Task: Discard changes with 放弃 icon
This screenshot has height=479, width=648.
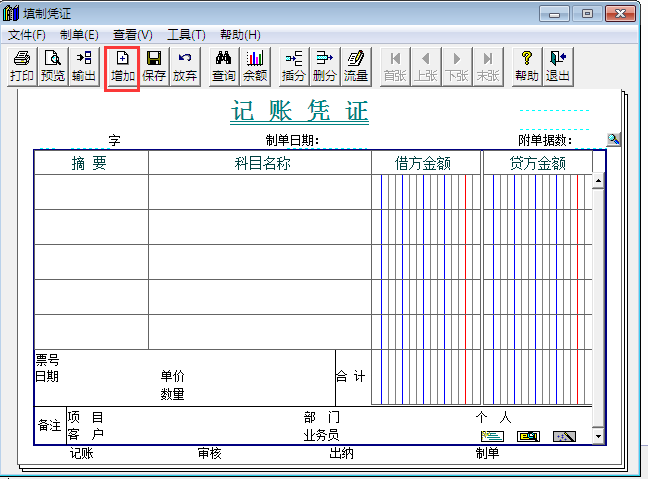Action: pyautogui.click(x=184, y=67)
